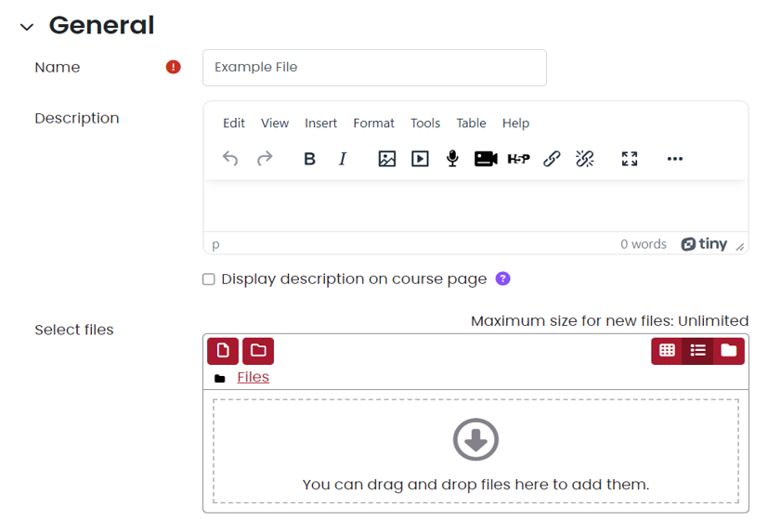Open the Format menu
The height and width of the screenshot is (532, 781).
click(373, 123)
